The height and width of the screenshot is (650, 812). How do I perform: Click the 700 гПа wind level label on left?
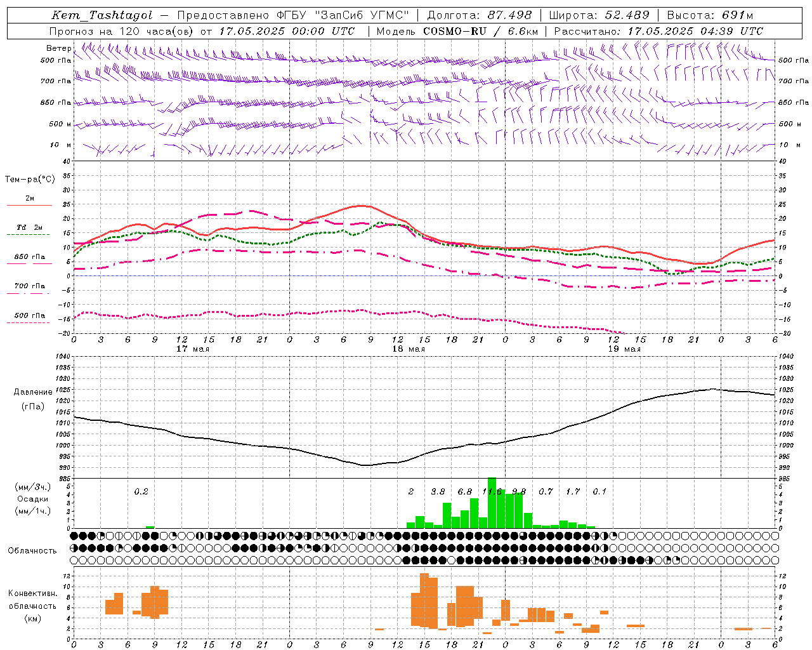point(56,81)
